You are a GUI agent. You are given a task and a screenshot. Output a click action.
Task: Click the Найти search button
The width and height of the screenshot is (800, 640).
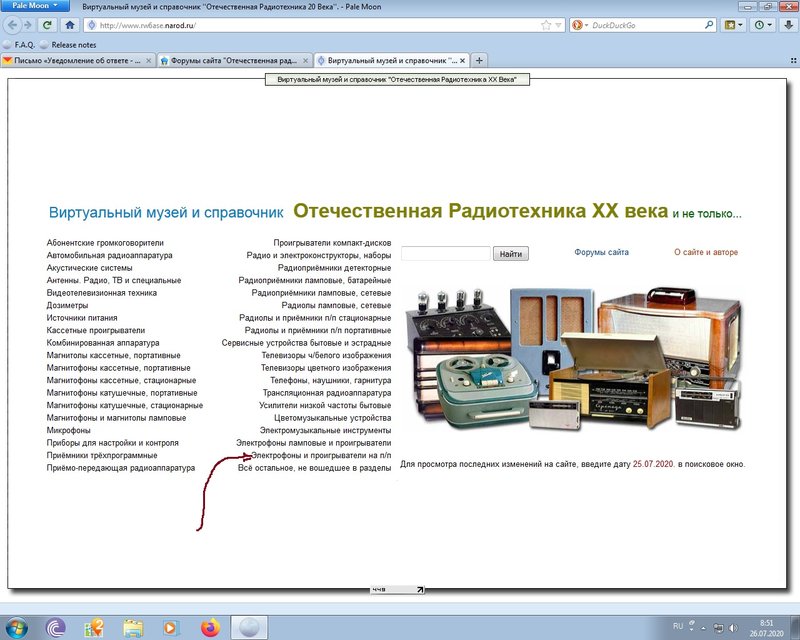(511, 254)
